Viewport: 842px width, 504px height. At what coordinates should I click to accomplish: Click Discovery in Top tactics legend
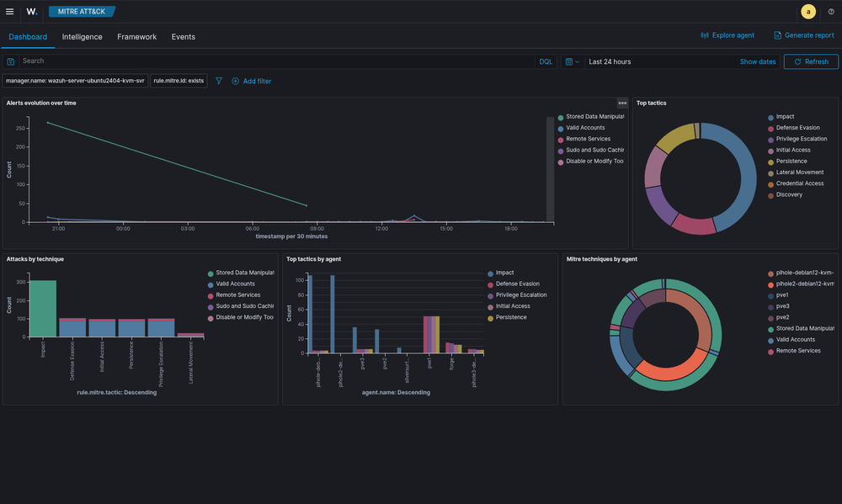coord(785,195)
